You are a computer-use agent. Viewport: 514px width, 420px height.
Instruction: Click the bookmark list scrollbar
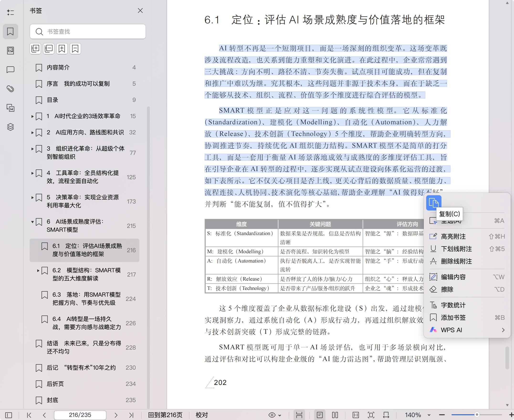click(x=148, y=257)
